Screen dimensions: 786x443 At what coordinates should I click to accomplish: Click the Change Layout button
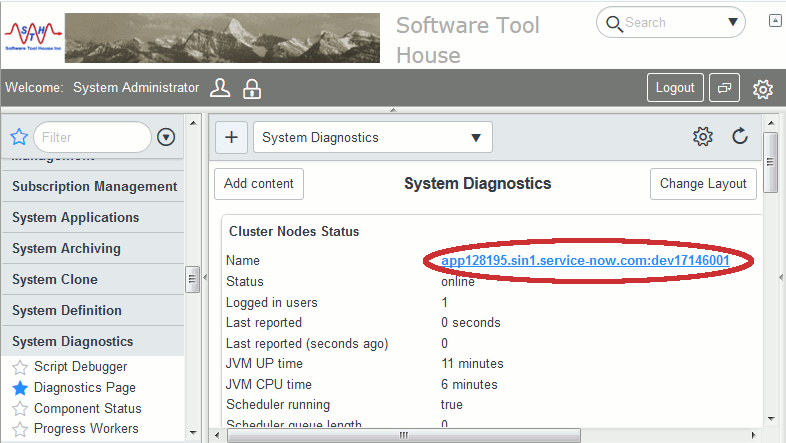pos(703,184)
